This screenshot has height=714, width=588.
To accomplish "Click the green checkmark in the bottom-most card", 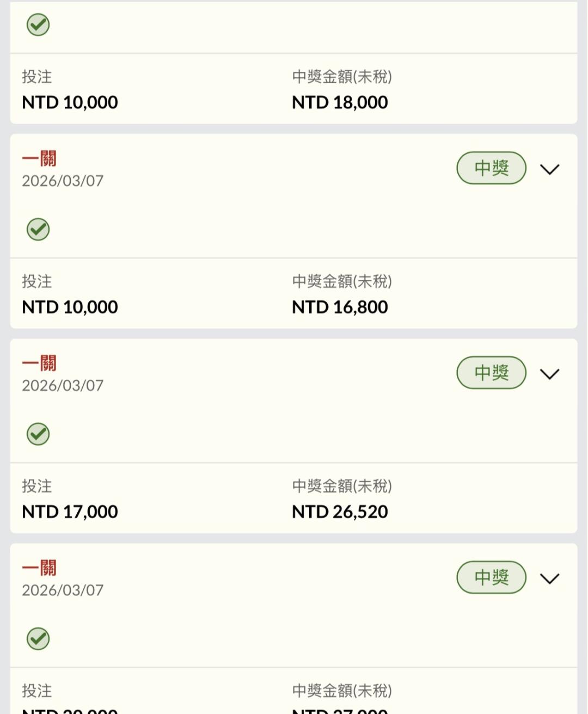I will [38, 638].
